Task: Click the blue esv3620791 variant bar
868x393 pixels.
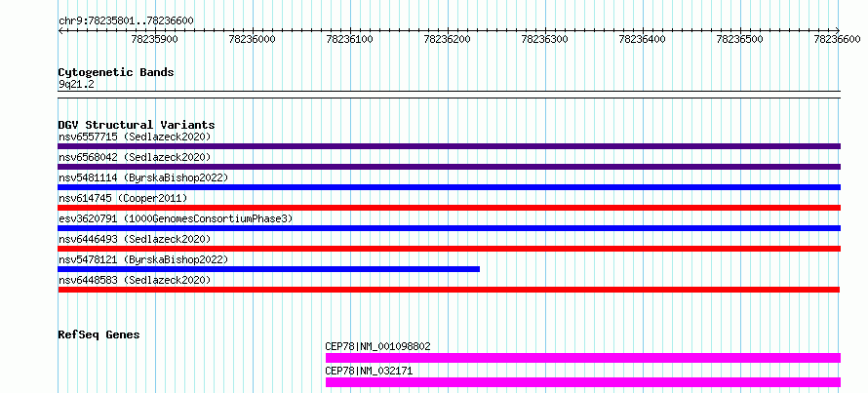Action: point(449,228)
